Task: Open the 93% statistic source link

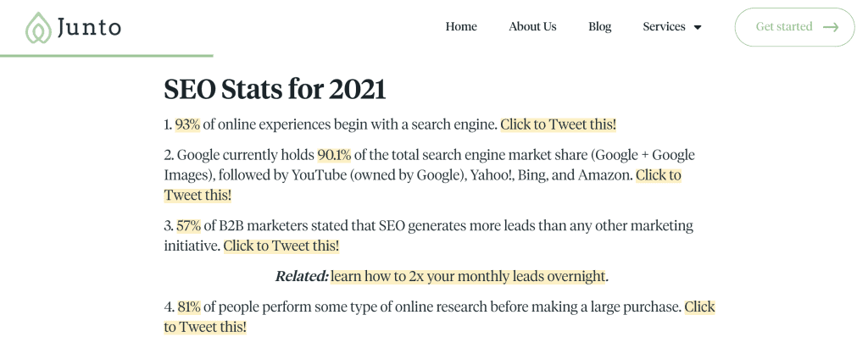Action: click(187, 124)
